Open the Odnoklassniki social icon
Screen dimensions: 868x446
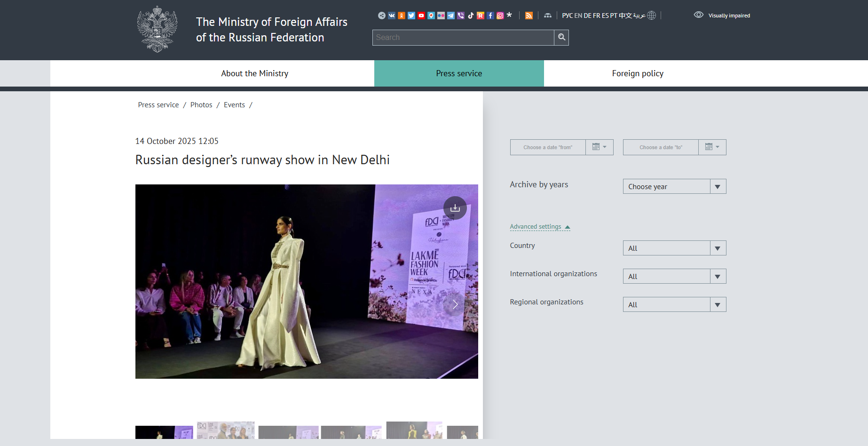click(x=402, y=16)
